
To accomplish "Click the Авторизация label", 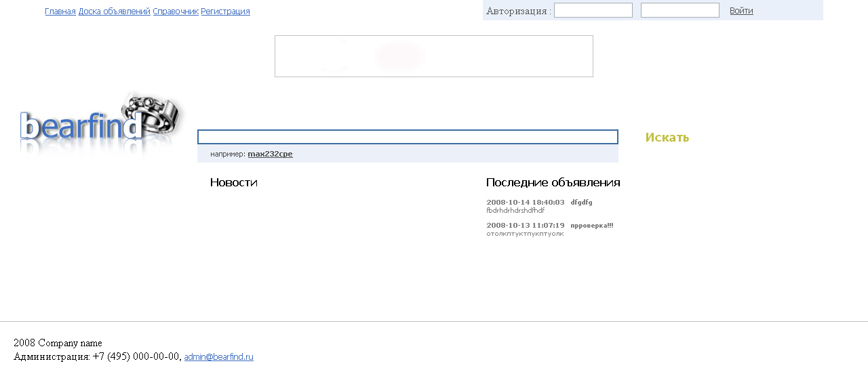I will 519,11.
